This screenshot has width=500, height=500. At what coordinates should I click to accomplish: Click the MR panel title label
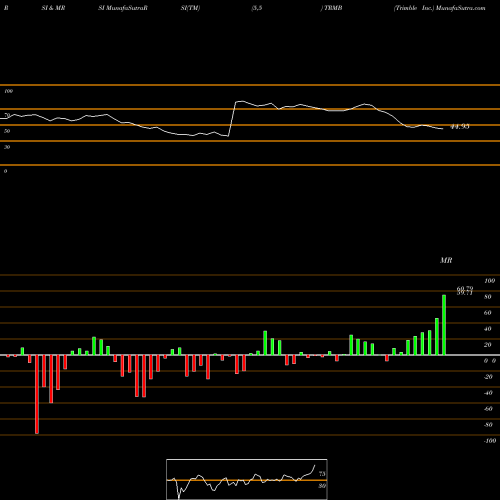pyautogui.click(x=446, y=260)
